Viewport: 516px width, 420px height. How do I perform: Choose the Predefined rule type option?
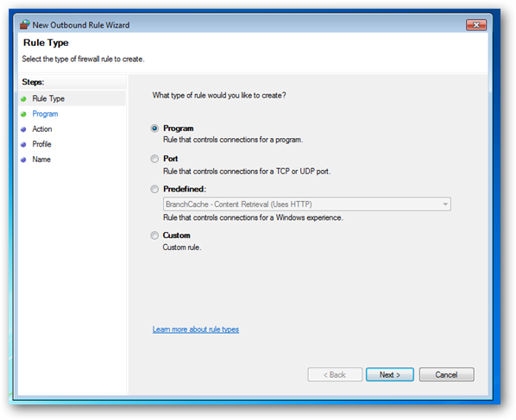(154, 189)
